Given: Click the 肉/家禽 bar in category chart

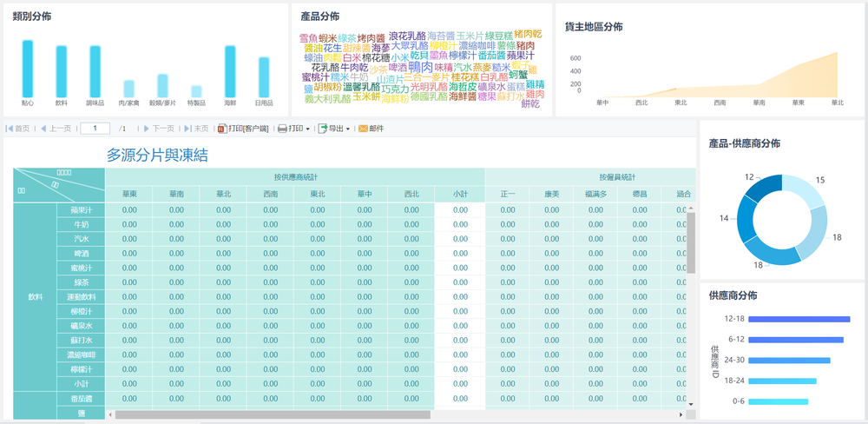Looking at the screenshot, I should coord(129,89).
